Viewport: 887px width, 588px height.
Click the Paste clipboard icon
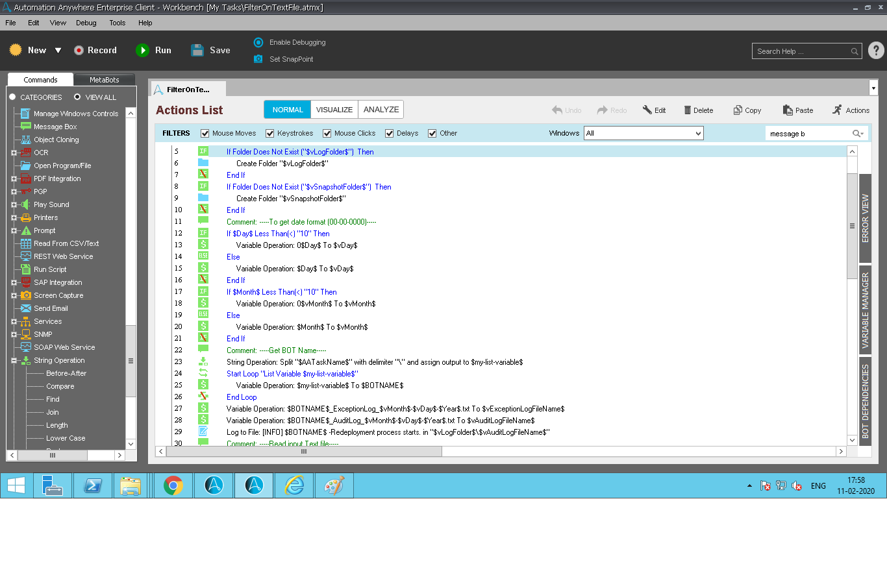787,110
